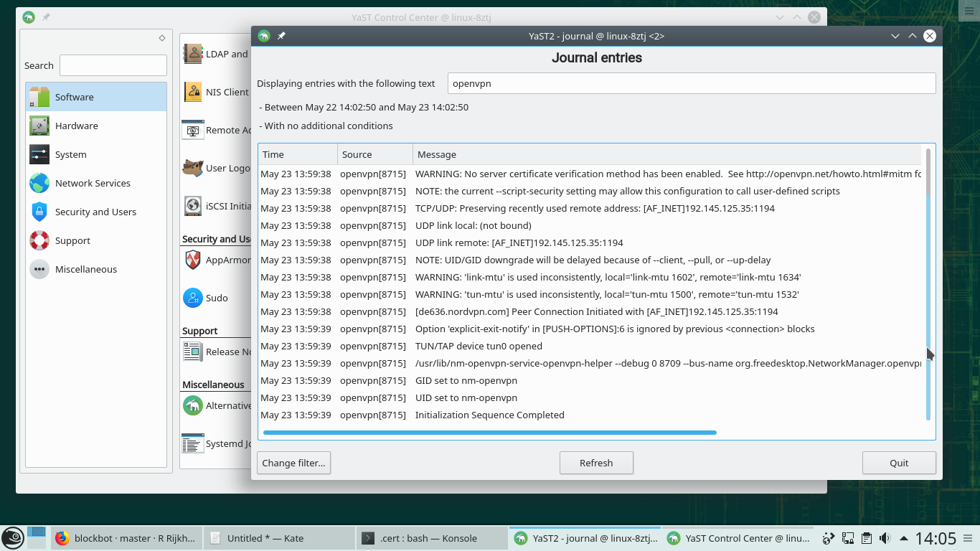
Task: Click the virtual desktop pager
Action: click(x=37, y=537)
